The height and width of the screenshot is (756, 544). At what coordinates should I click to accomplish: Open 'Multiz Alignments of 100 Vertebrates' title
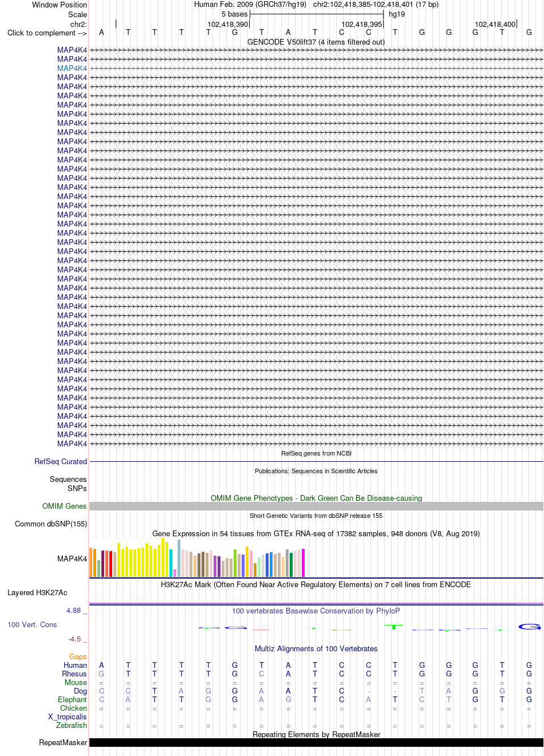(316, 649)
